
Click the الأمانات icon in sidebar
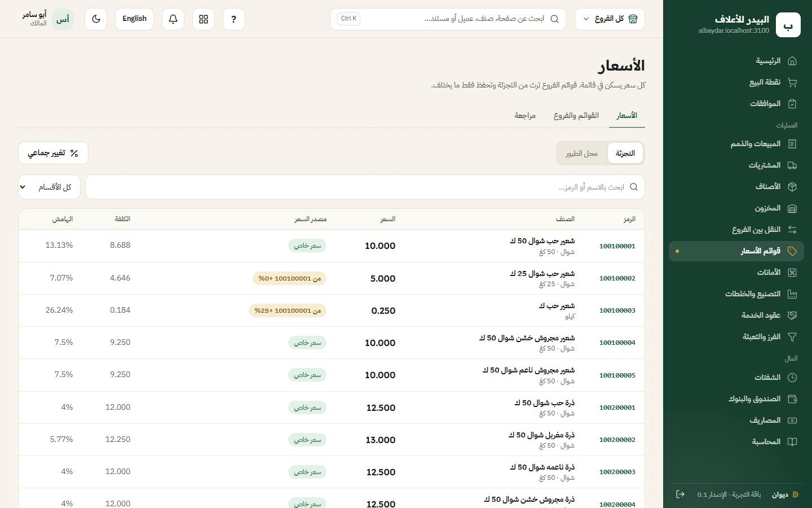792,273
